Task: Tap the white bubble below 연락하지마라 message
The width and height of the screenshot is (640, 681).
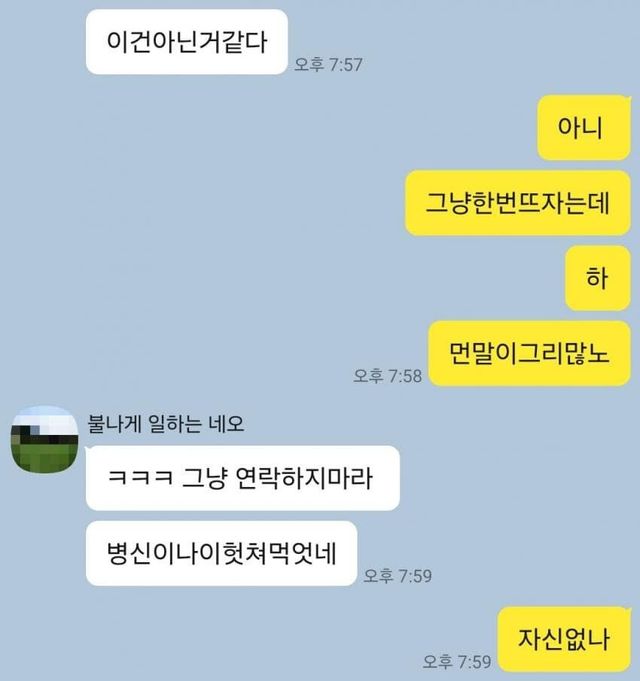Action: pyautogui.click(x=221, y=553)
